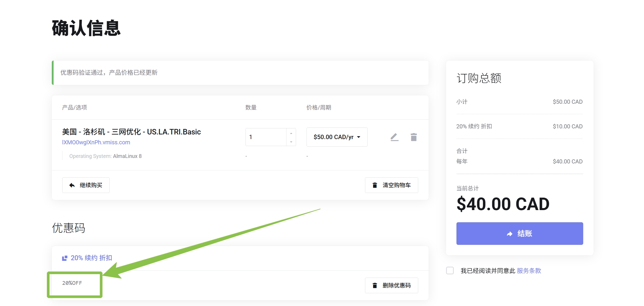Click the 优惠码 section heading
The width and height of the screenshot is (644, 306).
point(69,228)
